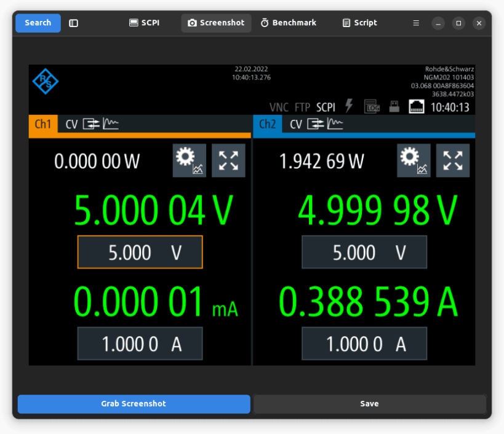Viewport: 504px width, 434px height.
Task: Toggle the sidebar panel icon
Action: tap(73, 23)
